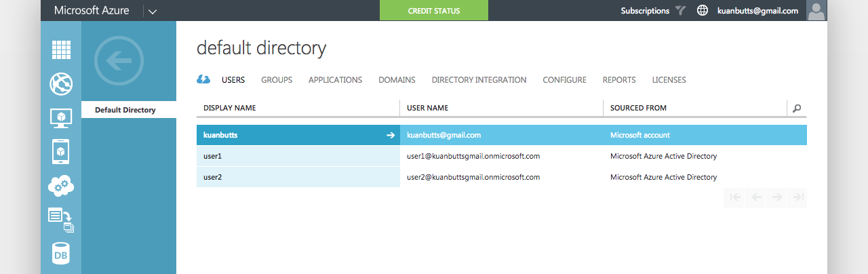Switch to the GROUPS tab
Screen dimensions: 868x274
[277, 80]
